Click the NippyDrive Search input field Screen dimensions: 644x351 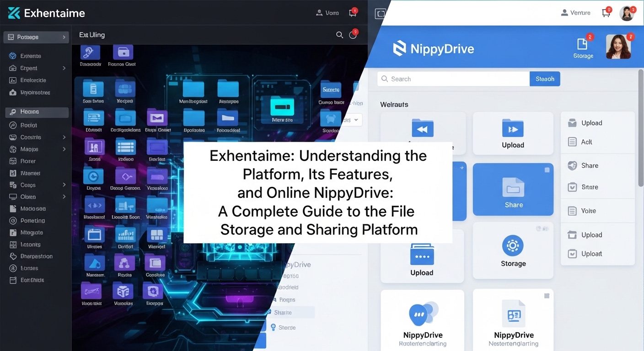click(x=453, y=79)
